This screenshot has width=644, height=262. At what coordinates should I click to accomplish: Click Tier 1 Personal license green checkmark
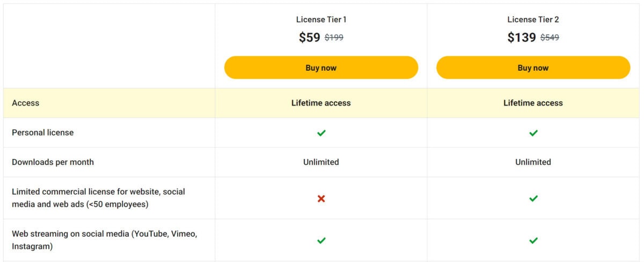click(x=321, y=133)
